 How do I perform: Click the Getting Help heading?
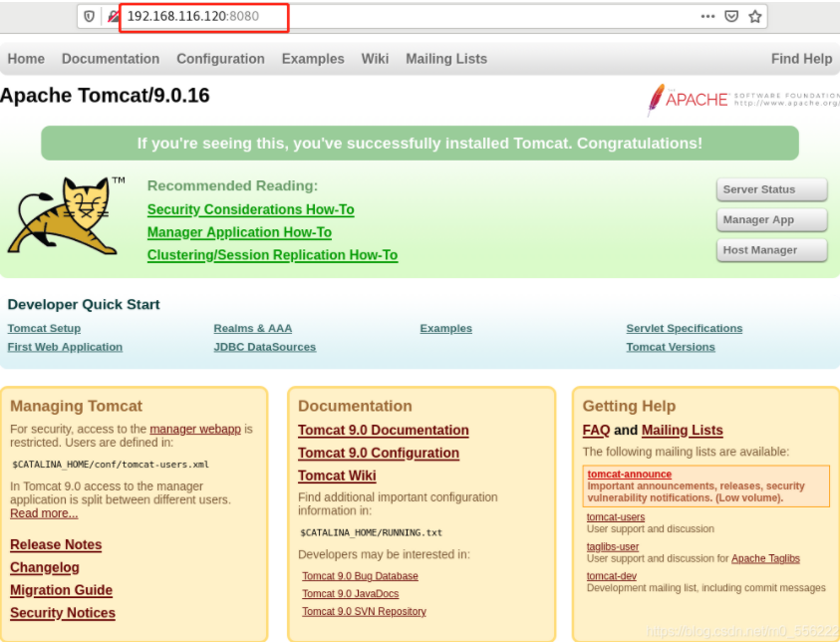tap(629, 406)
